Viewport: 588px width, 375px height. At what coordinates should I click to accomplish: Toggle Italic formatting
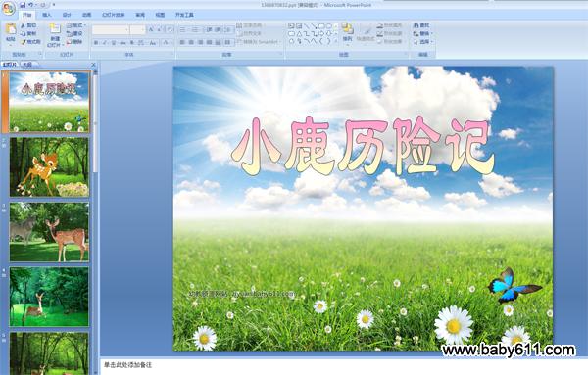(105, 43)
